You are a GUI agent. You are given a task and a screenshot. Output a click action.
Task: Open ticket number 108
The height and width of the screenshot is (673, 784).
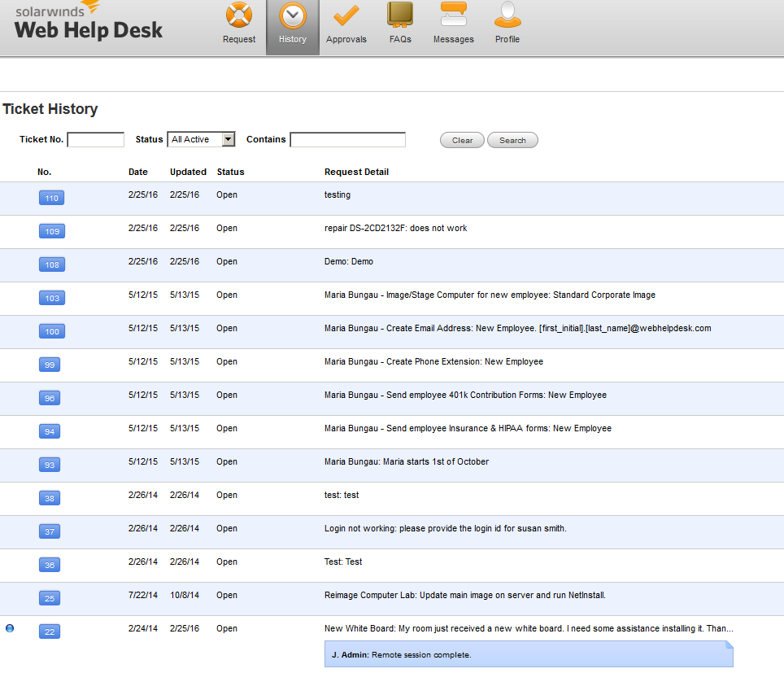pos(52,264)
